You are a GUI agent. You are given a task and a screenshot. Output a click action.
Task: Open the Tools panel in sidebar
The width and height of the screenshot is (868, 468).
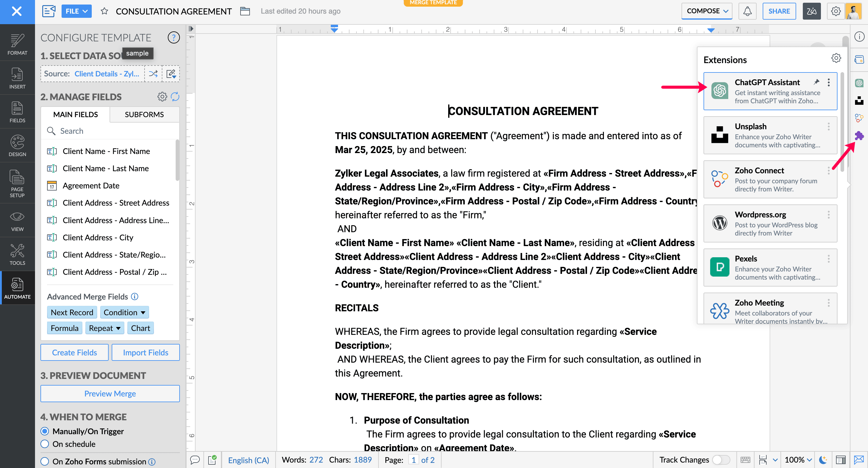pos(17,255)
